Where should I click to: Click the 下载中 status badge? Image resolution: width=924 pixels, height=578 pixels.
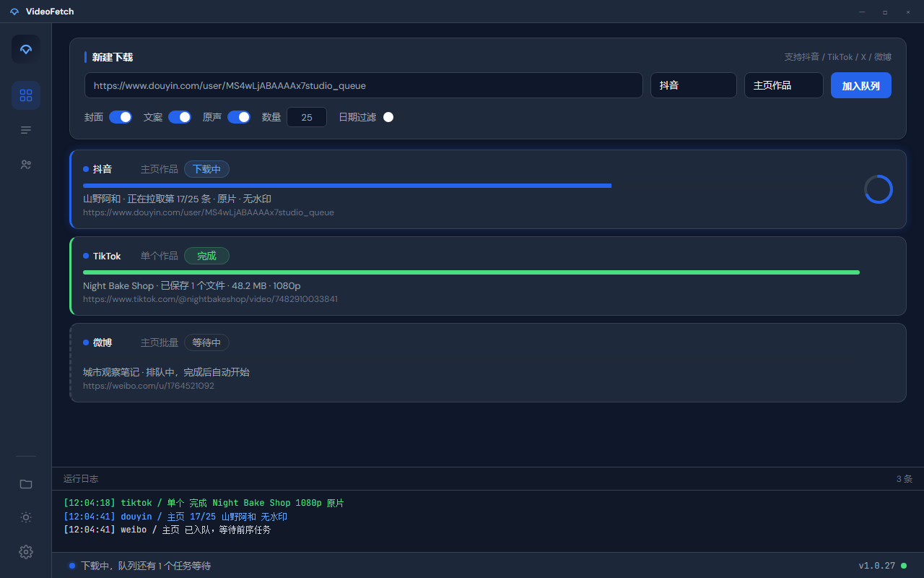pos(206,169)
